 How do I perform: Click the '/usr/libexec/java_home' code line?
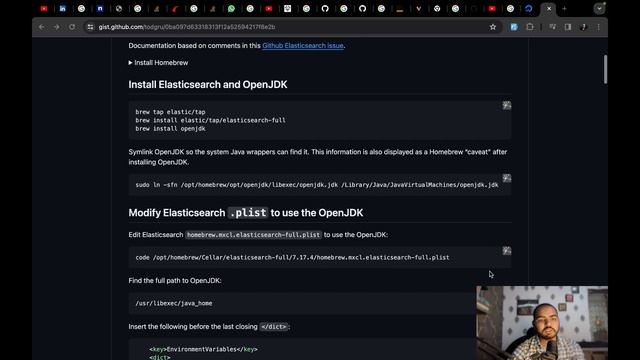(173, 303)
